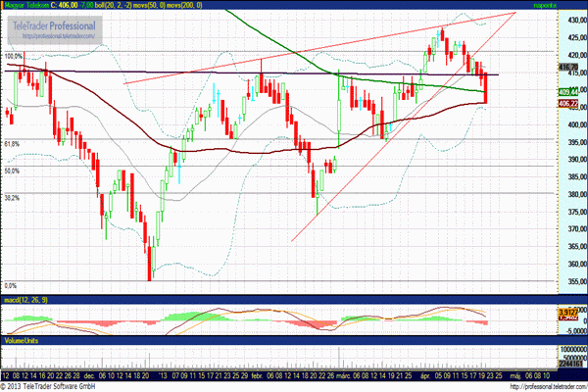Click the macd(12, 26, 9) panel header
Image resolution: width=588 pixels, height=392 pixels.
pyautogui.click(x=26, y=297)
